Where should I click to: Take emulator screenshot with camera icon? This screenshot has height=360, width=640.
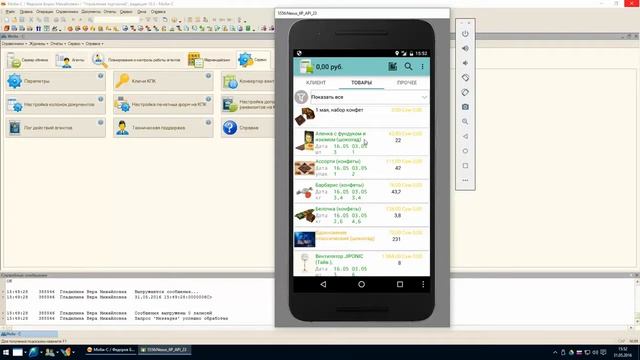click(x=465, y=107)
